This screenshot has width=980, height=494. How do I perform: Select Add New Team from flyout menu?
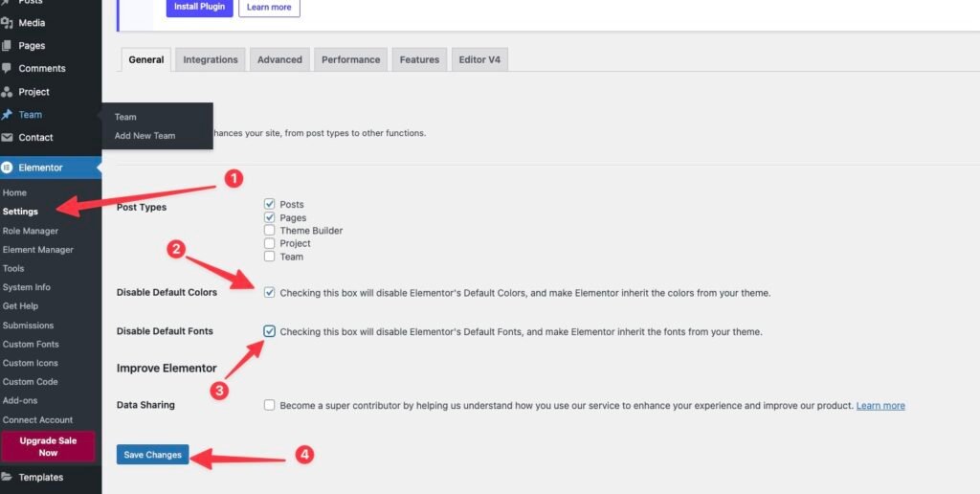[145, 136]
